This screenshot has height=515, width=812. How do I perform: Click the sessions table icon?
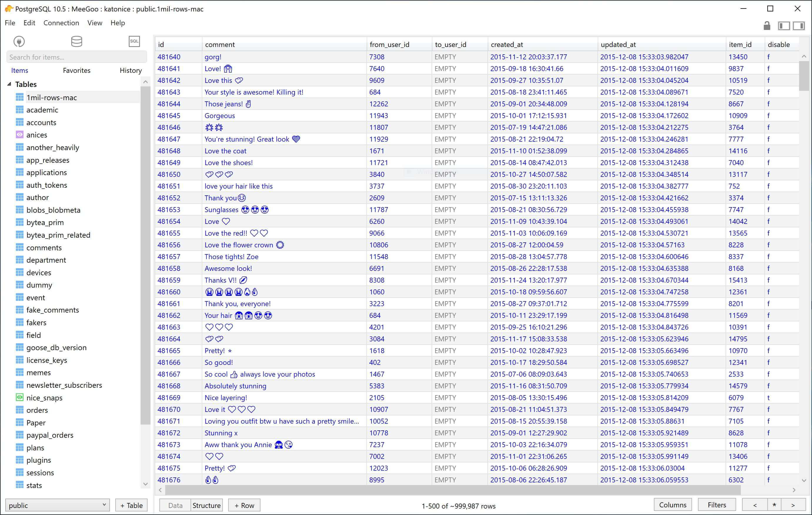tap(20, 472)
